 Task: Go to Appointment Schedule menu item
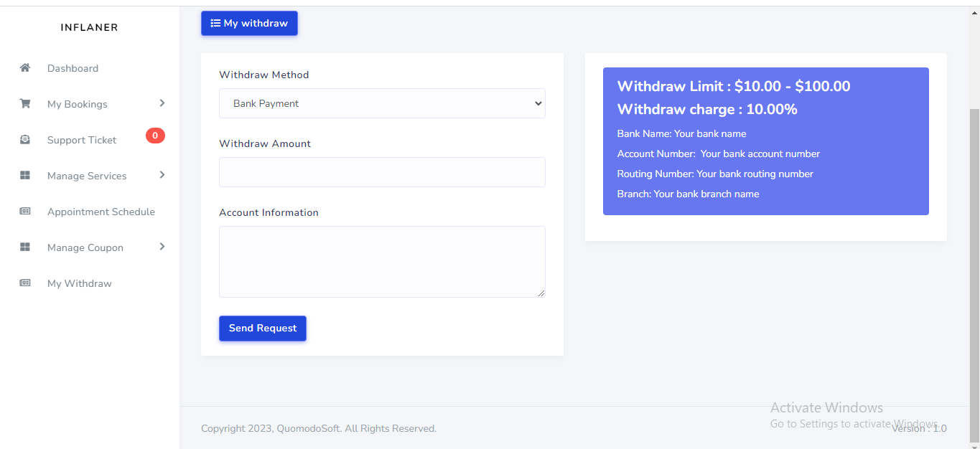pos(101,212)
